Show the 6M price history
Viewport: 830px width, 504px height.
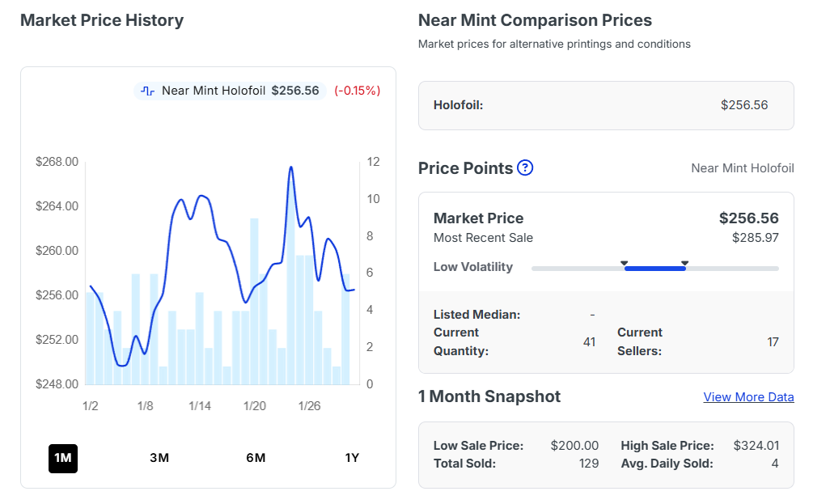click(x=256, y=458)
